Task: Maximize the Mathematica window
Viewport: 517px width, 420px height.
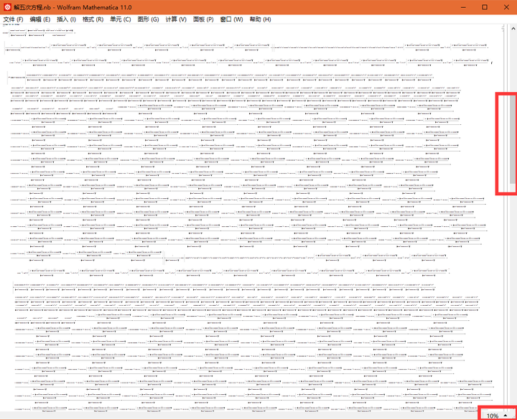Action: coord(485,7)
